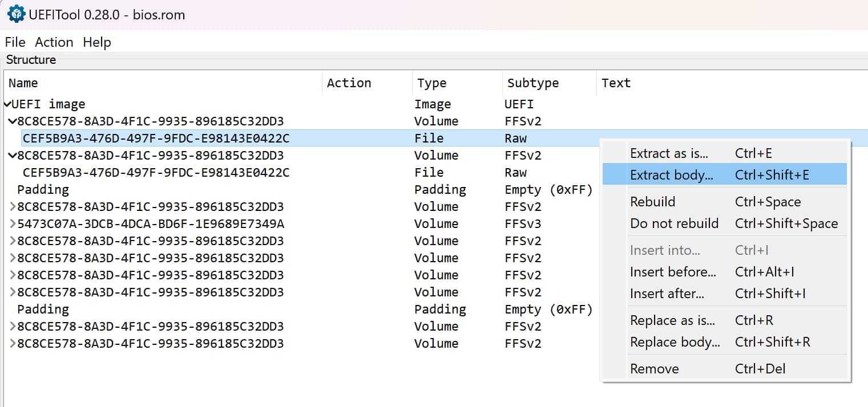Screen dimensions: 868x407
Task: Open the Action menu in menu bar
Action: click(x=54, y=42)
